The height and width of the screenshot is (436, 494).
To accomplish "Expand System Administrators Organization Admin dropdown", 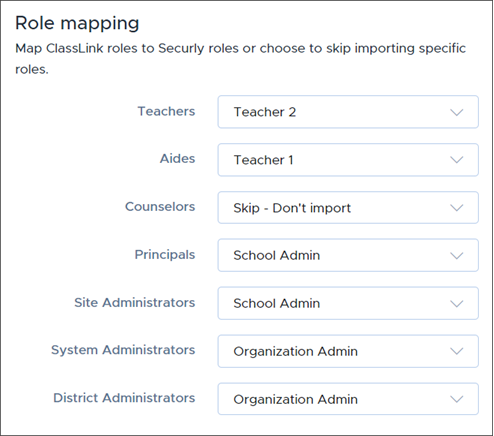I will click(348, 351).
